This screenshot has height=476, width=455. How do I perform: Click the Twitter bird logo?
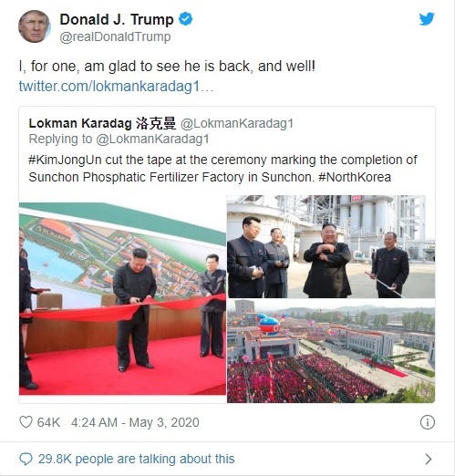(x=427, y=19)
